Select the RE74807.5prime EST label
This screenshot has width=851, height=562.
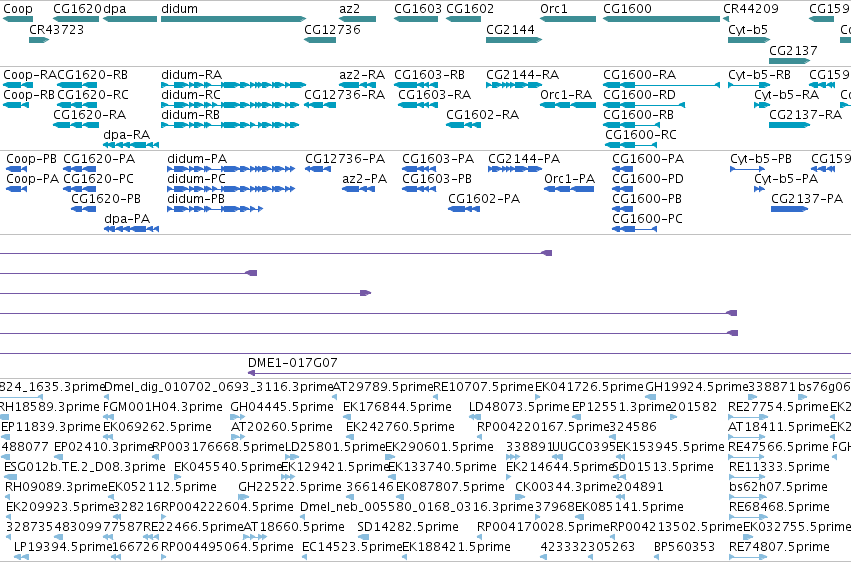pos(779,547)
